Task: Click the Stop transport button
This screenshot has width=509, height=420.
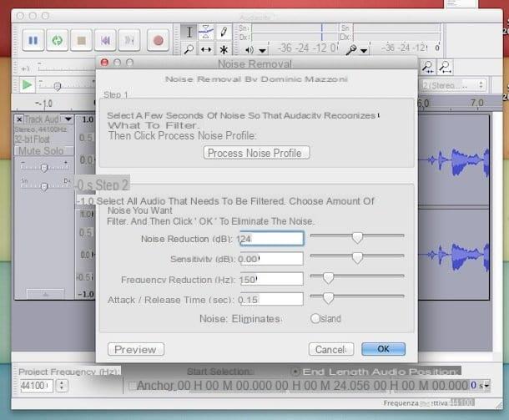Action: pyautogui.click(x=81, y=40)
